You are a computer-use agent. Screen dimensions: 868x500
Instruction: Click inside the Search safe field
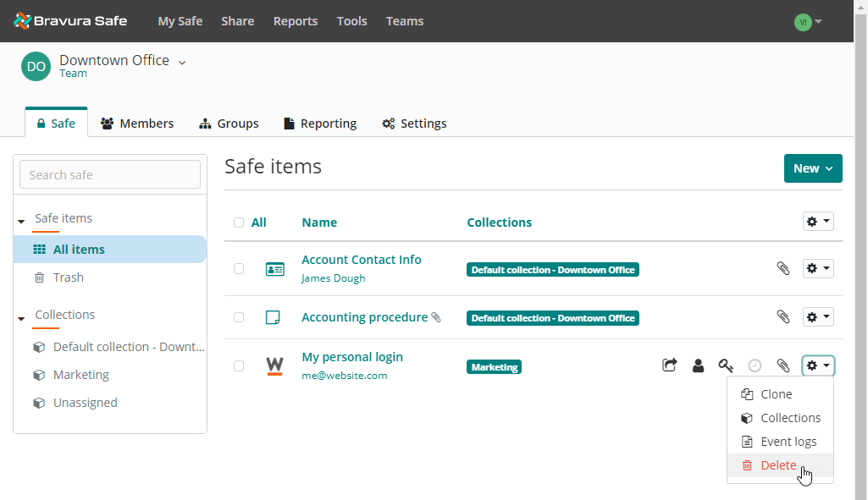coord(109,174)
